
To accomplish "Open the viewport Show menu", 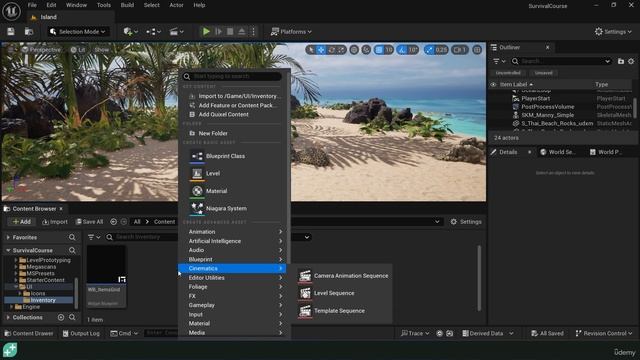I will click(x=102, y=49).
